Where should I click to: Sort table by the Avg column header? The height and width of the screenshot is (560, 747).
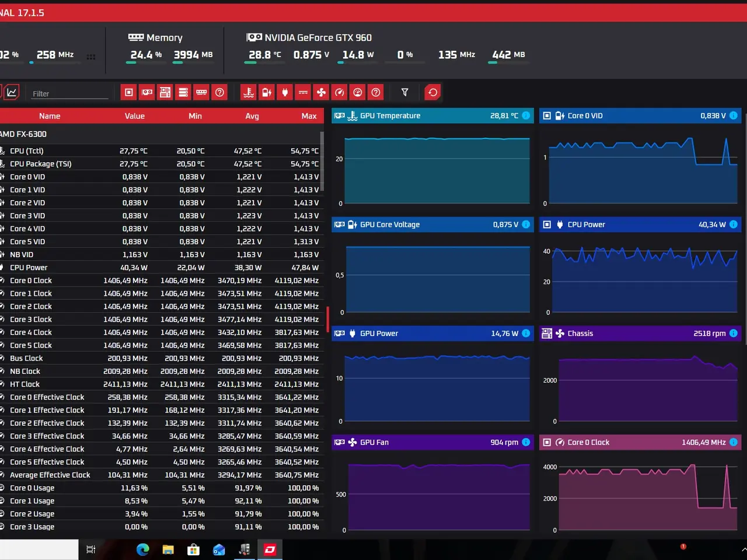[x=252, y=116]
